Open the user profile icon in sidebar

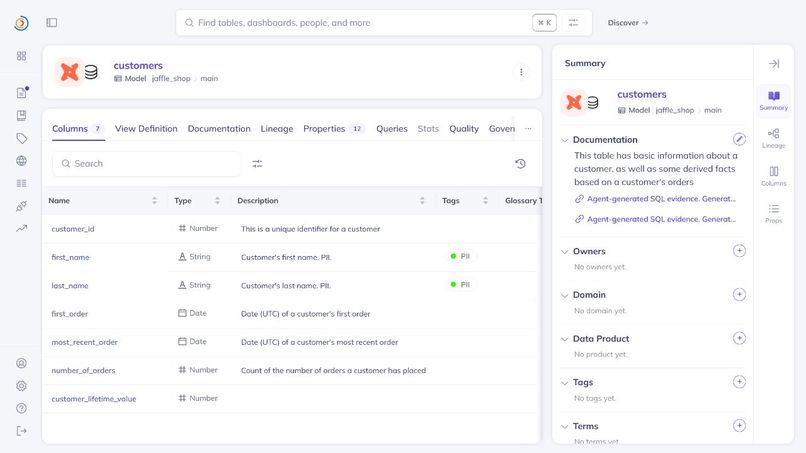(x=21, y=363)
